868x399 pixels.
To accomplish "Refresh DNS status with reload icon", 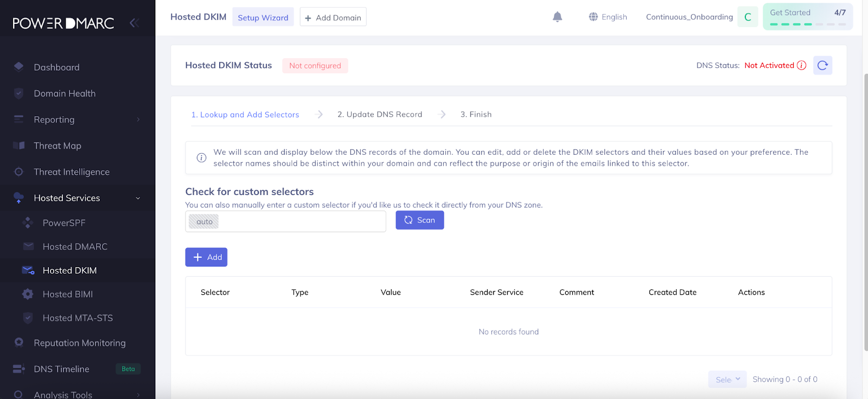I will point(822,65).
